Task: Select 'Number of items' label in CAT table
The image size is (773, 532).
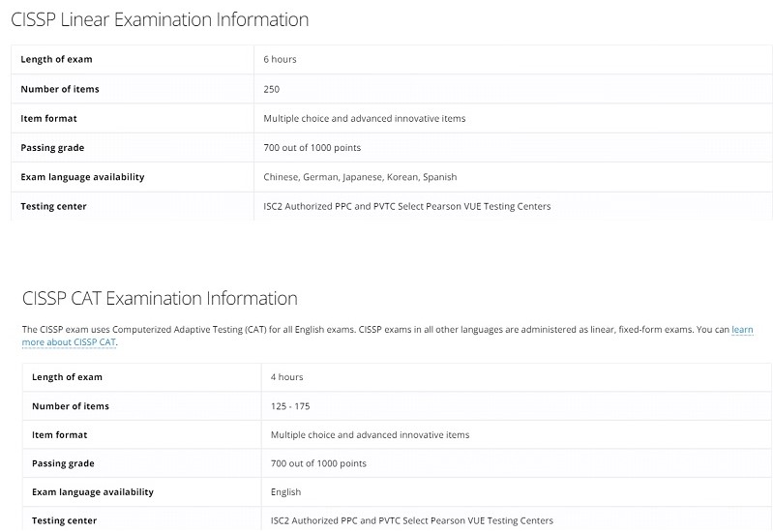Action: (71, 406)
